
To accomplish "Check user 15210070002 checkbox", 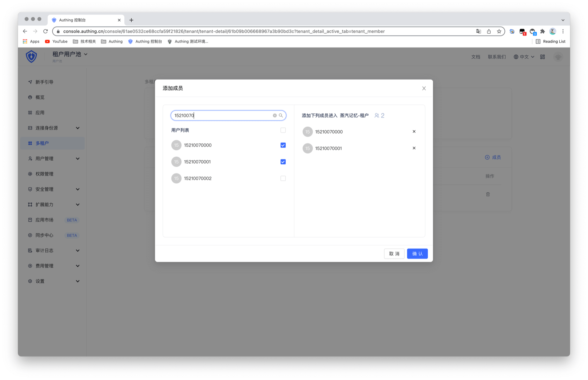I will [x=283, y=178].
